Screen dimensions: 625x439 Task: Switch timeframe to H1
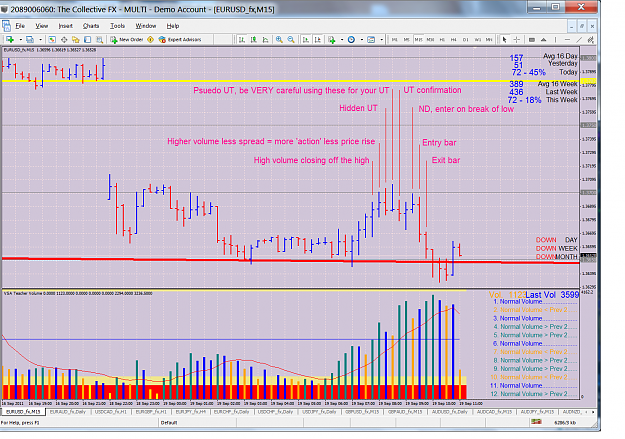tap(442, 39)
